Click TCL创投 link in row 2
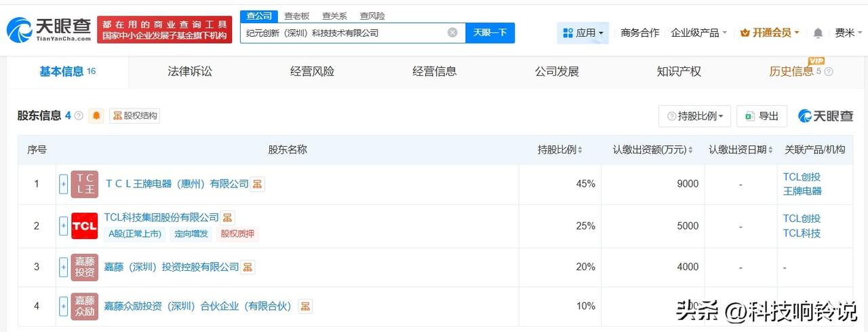Viewport: 868px width, 332px height. [x=802, y=219]
